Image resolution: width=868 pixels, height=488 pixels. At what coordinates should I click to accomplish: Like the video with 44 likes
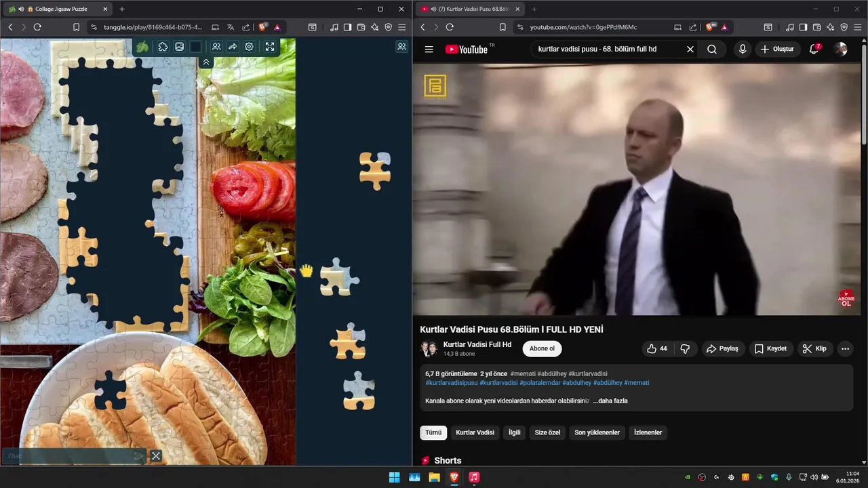pyautogui.click(x=656, y=348)
